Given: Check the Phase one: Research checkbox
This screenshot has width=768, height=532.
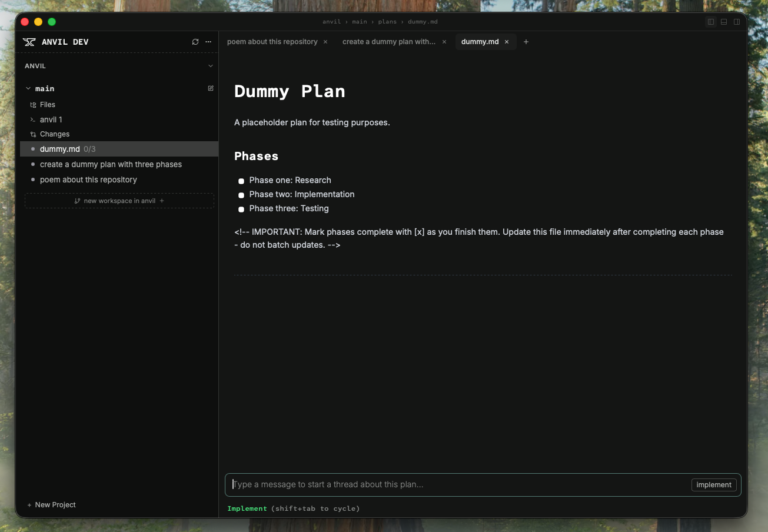Looking at the screenshot, I should tap(241, 181).
